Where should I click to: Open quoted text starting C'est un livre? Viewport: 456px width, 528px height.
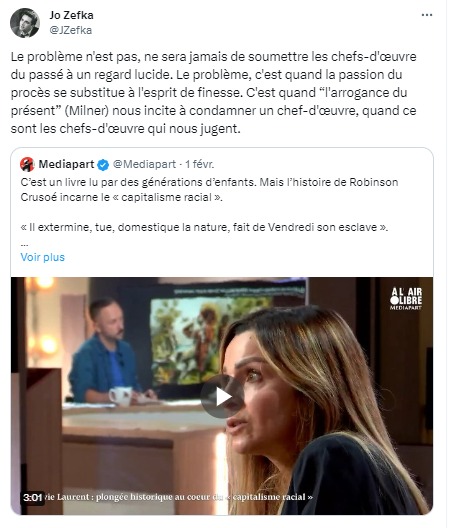click(x=209, y=190)
